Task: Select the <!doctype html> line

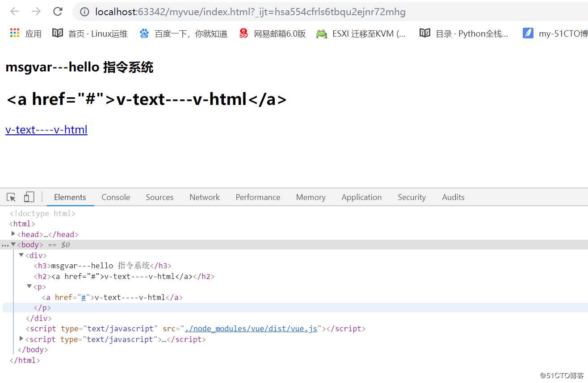Action: coord(42,213)
